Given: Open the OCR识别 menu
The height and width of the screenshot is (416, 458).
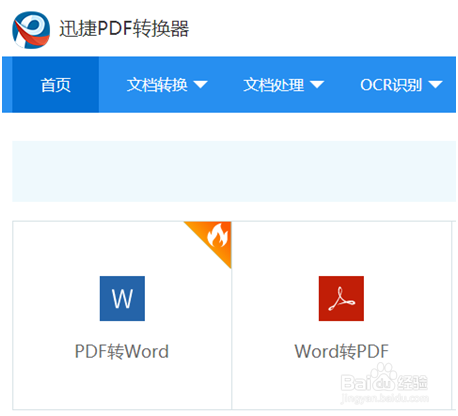Looking at the screenshot, I should [391, 85].
